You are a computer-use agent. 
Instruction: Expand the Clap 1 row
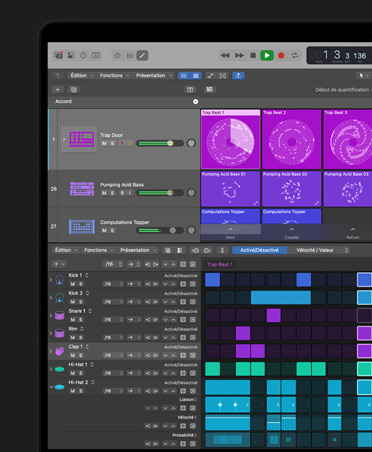51,351
